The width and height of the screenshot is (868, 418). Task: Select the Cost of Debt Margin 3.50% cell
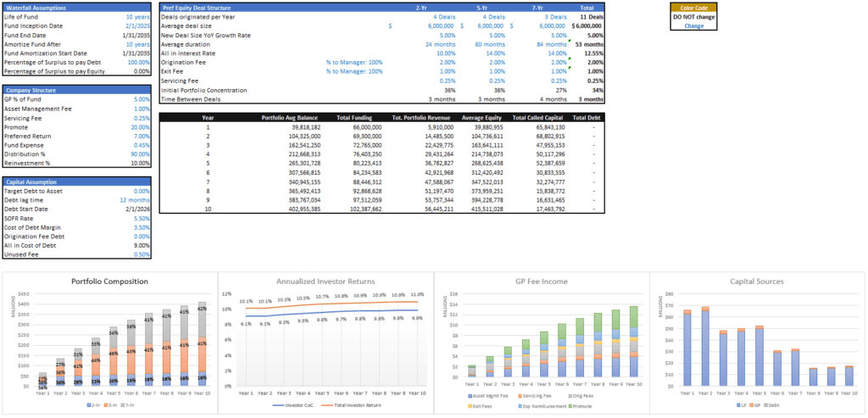142,227
